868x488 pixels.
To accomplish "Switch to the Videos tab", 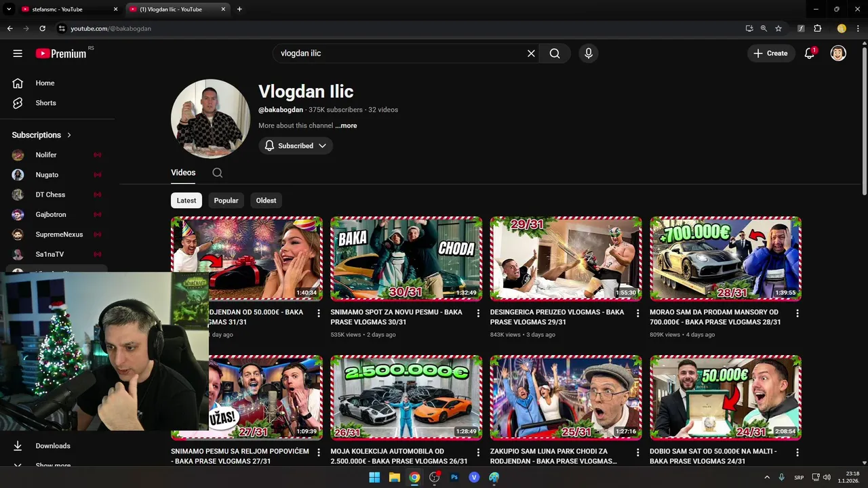I will tap(183, 173).
